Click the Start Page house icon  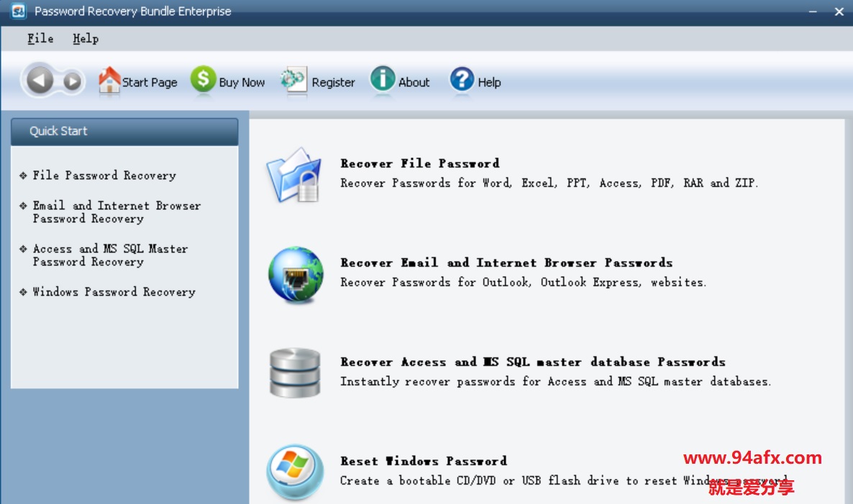pos(109,80)
